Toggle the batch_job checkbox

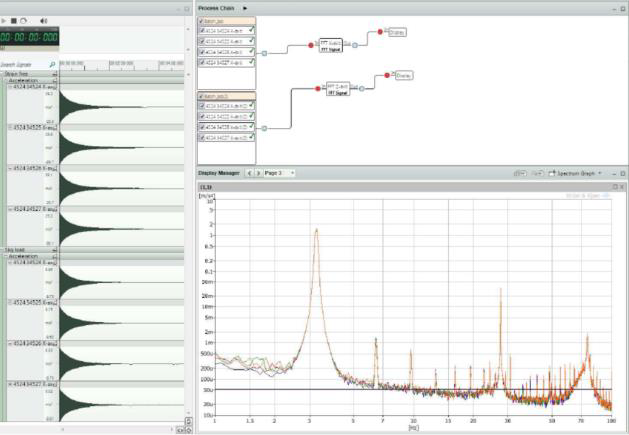201,21
